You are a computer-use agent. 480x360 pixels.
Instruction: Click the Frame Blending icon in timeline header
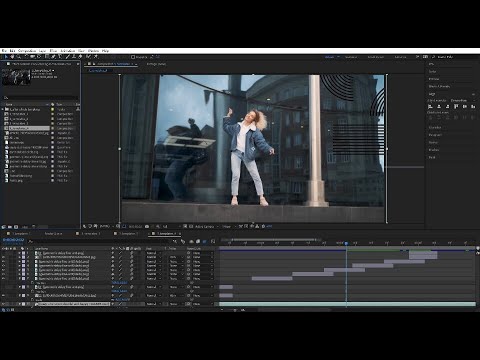point(198,241)
